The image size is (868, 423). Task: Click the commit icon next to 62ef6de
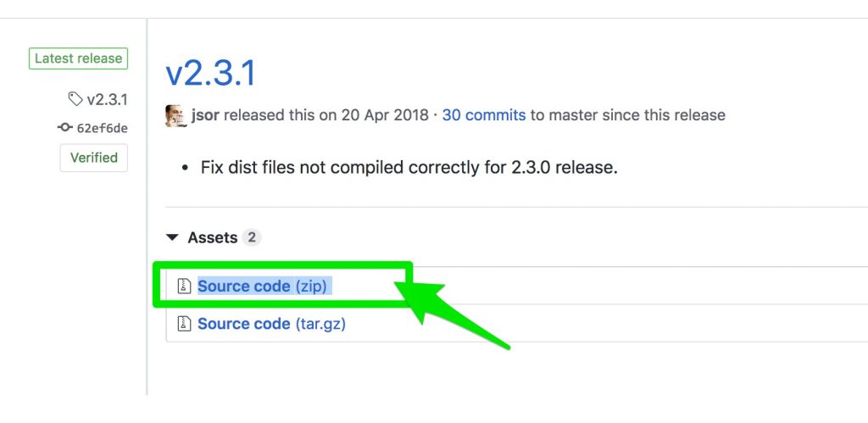[x=65, y=127]
